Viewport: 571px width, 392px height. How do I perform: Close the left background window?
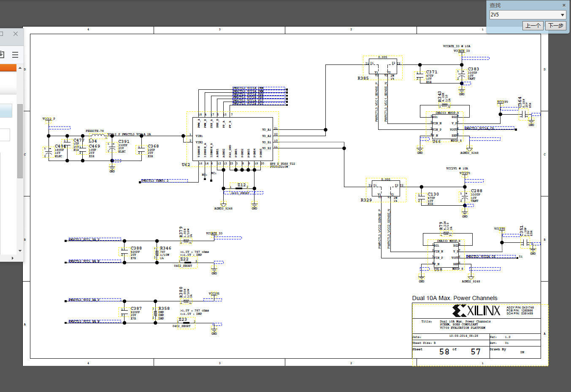16,34
